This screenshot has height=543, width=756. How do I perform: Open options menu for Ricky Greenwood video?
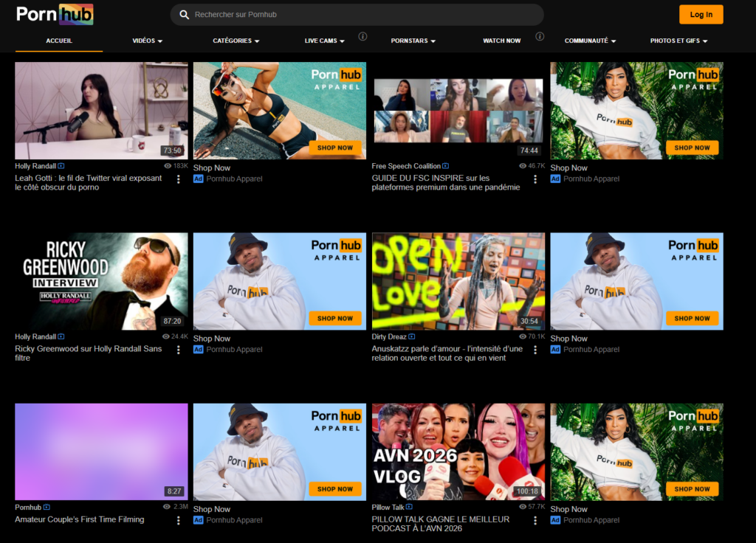pos(179,350)
